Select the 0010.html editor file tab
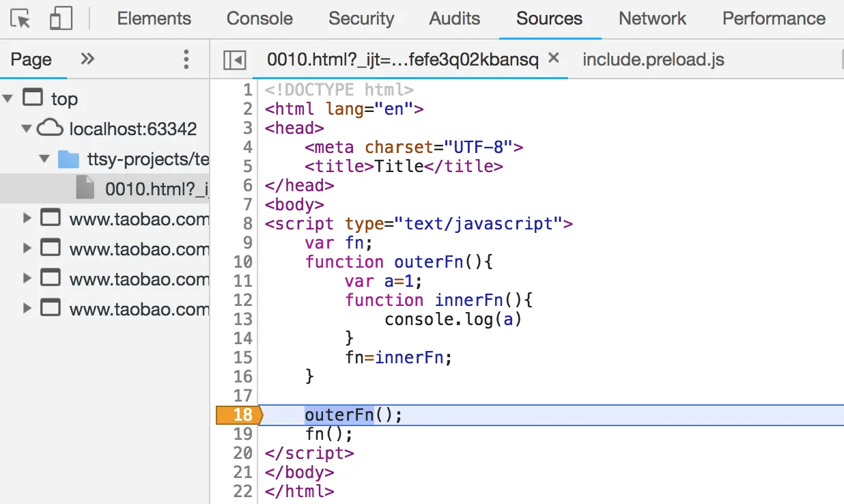This screenshot has height=504, width=844. [x=402, y=60]
